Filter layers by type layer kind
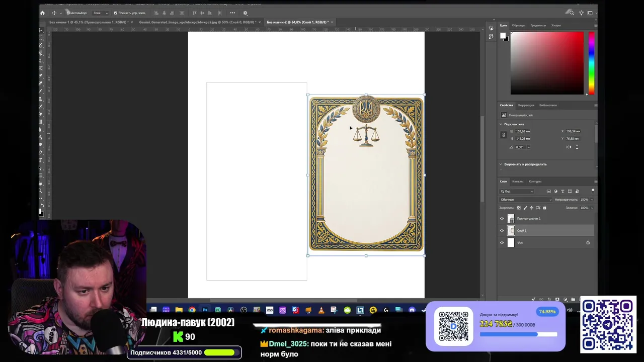 click(562, 191)
